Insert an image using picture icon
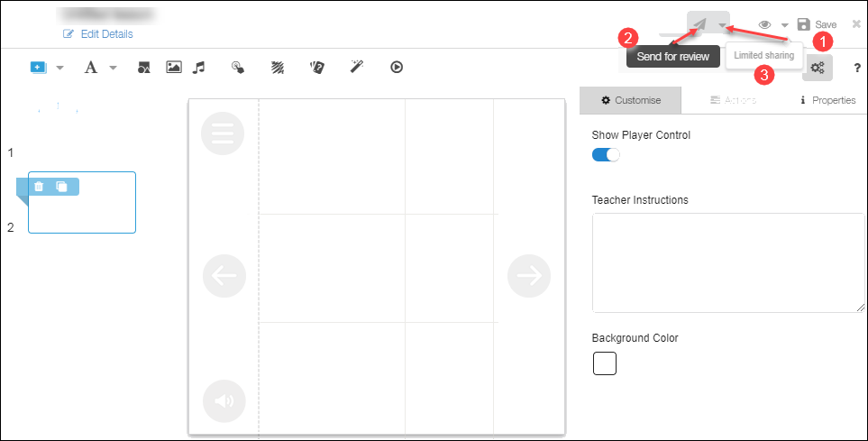868x441 pixels. coord(174,68)
